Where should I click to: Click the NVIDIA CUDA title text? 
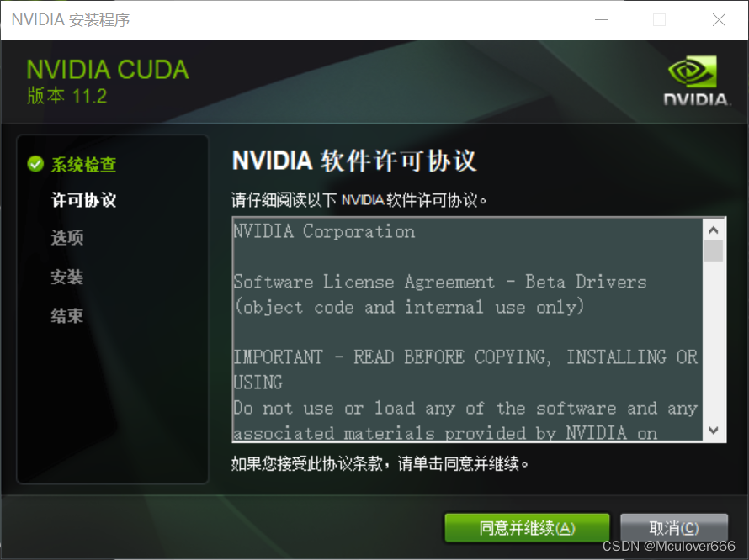coord(108,70)
